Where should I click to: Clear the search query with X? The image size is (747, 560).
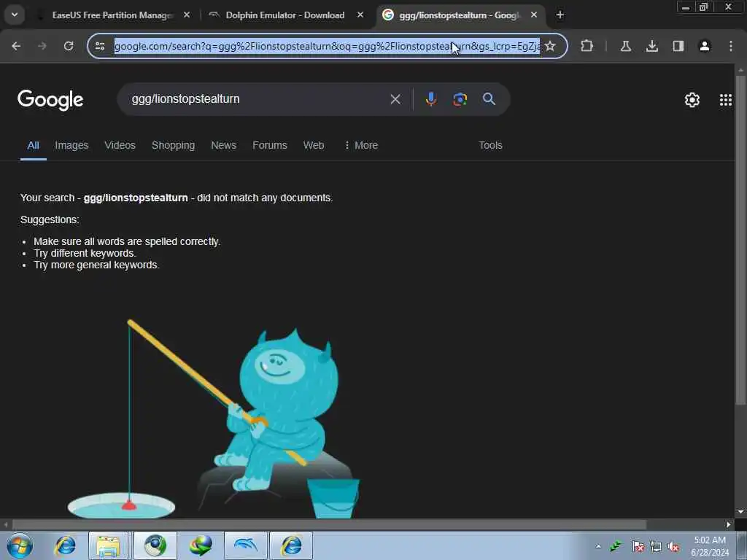(395, 99)
